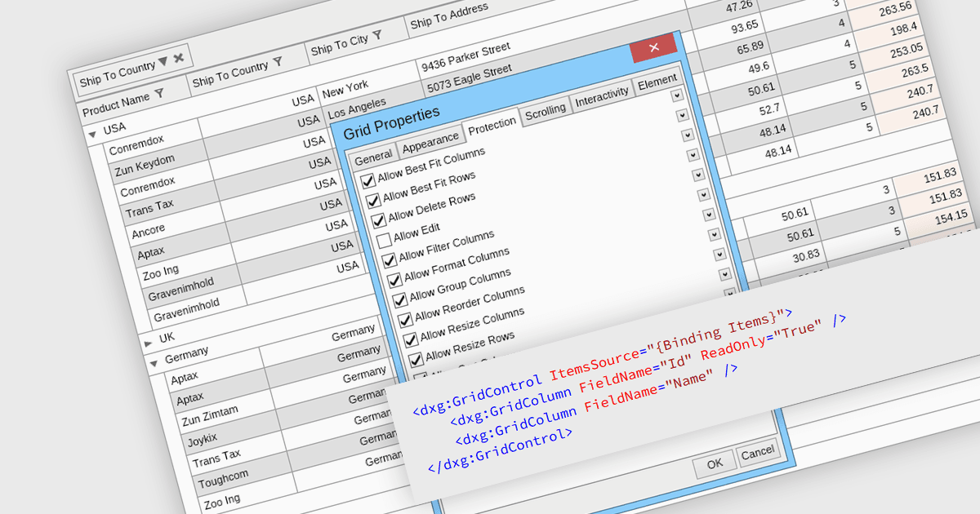Toggle Allow Format Columns checkbox

coord(395,281)
